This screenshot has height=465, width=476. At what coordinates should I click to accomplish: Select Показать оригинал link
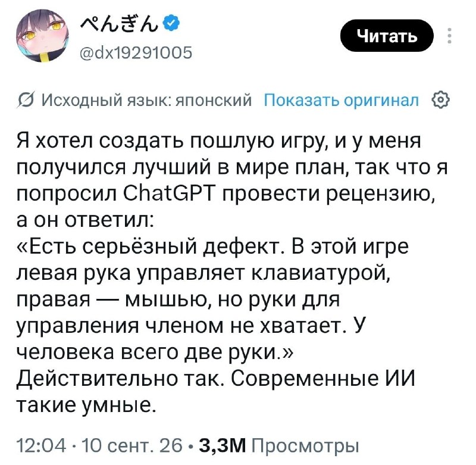point(342,99)
